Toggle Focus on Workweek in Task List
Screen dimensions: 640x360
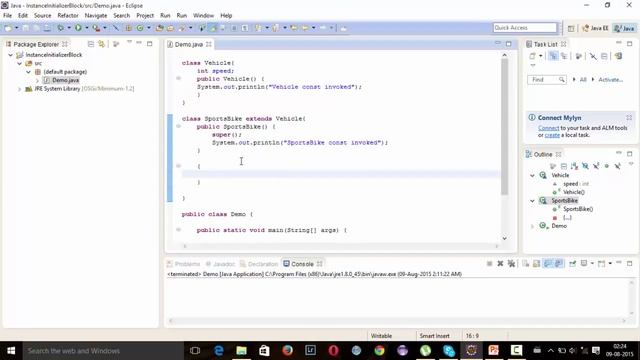pos(578,56)
